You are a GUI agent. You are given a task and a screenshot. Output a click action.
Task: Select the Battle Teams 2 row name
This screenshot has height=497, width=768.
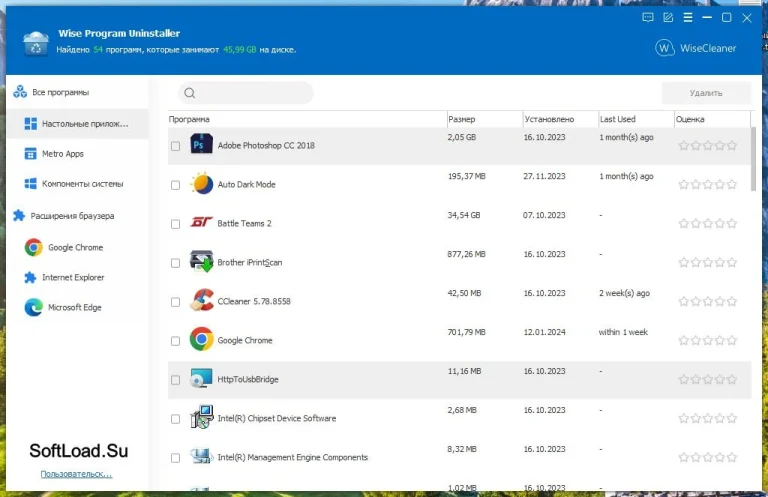[x=244, y=223]
